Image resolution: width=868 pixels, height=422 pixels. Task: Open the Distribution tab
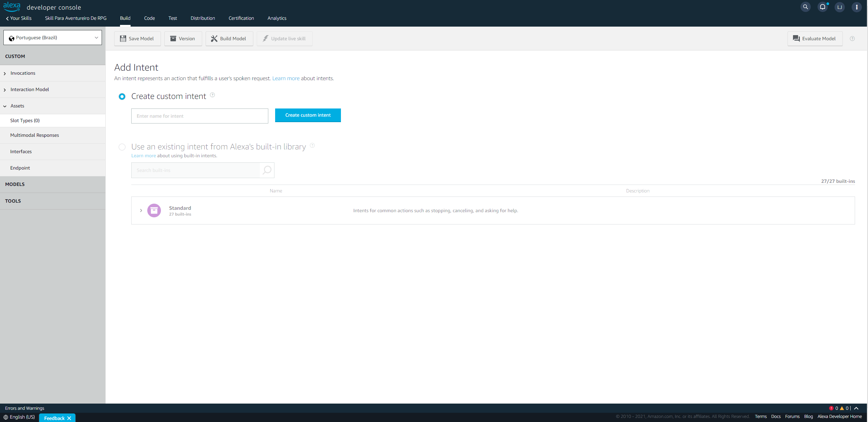[203, 18]
